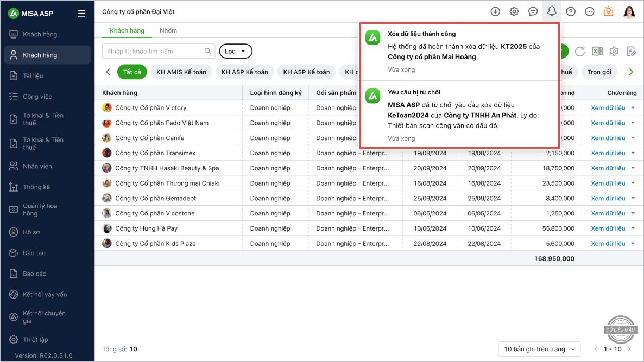Expand the Lọc filter dropdown

tap(236, 51)
